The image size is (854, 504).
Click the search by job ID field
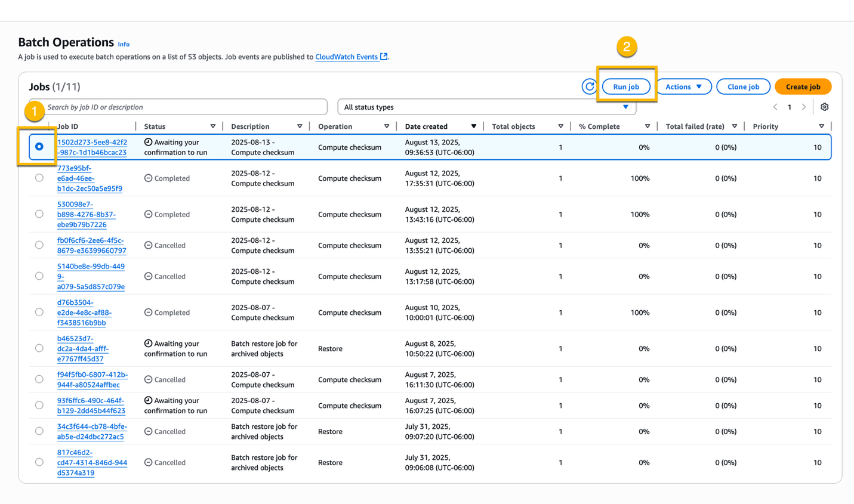[179, 107]
